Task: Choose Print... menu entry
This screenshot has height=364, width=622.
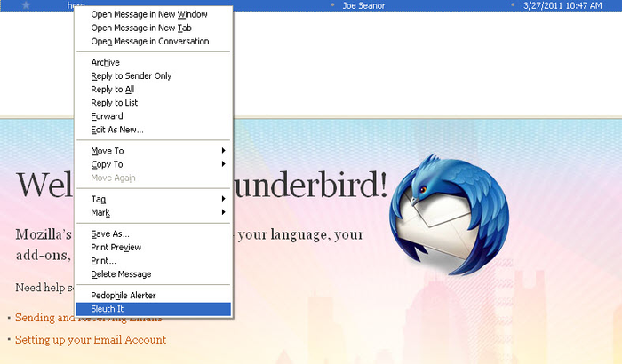Action: click(153, 261)
